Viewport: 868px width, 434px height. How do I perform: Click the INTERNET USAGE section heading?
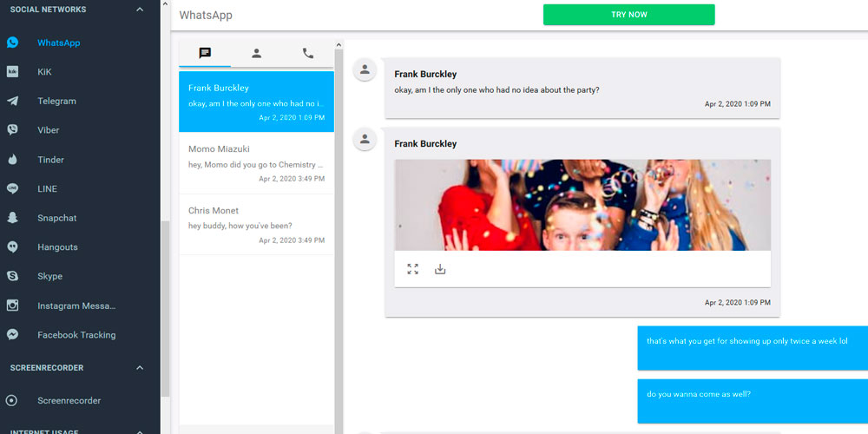click(x=44, y=431)
